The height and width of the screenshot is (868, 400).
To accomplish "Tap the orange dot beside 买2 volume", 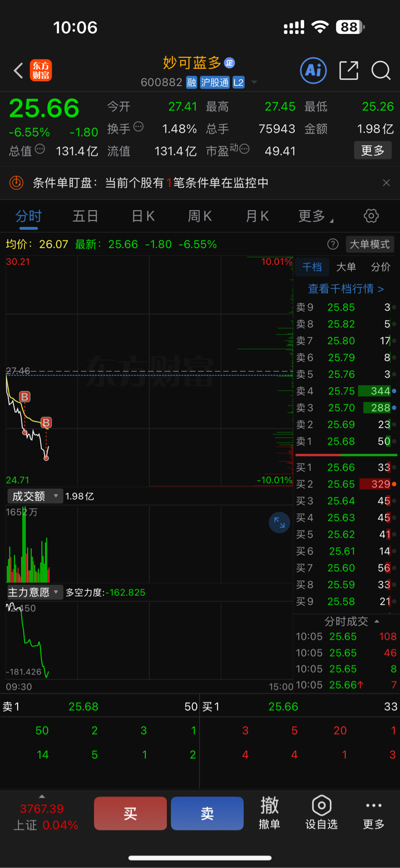I will coord(394,484).
